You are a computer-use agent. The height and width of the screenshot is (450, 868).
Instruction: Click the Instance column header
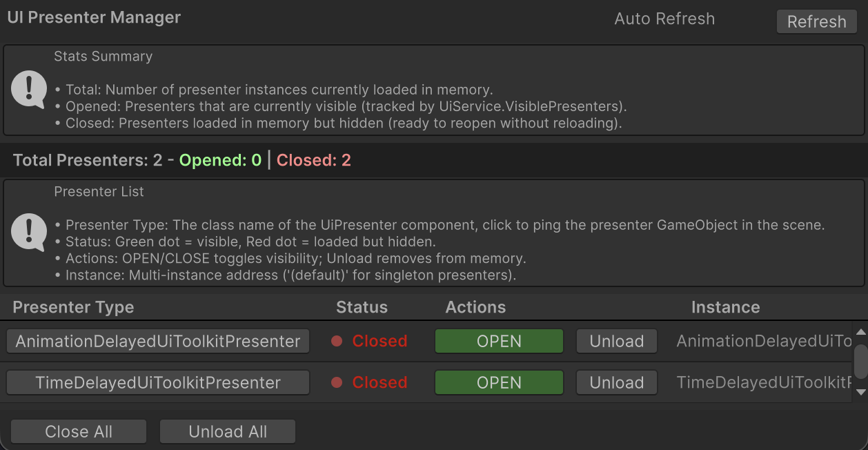(x=725, y=308)
